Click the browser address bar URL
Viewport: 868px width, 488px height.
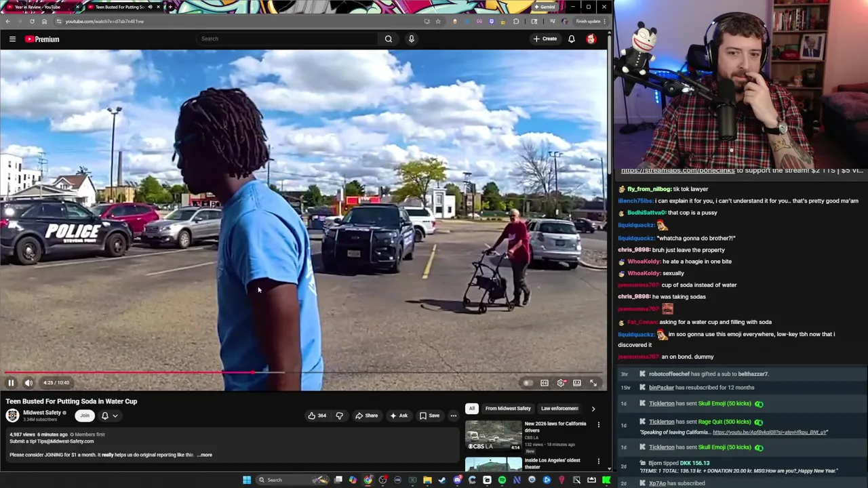click(x=104, y=21)
